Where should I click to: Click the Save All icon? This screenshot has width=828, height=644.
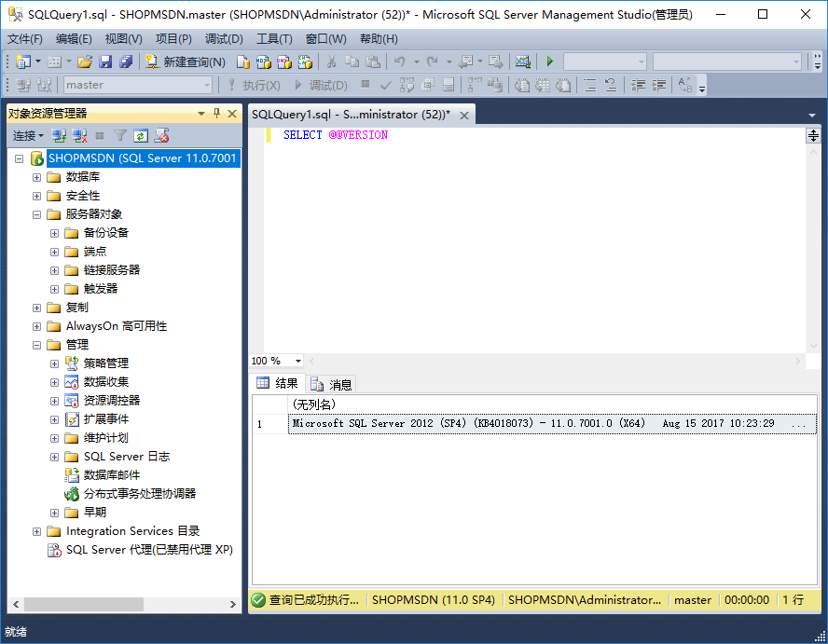[126, 62]
